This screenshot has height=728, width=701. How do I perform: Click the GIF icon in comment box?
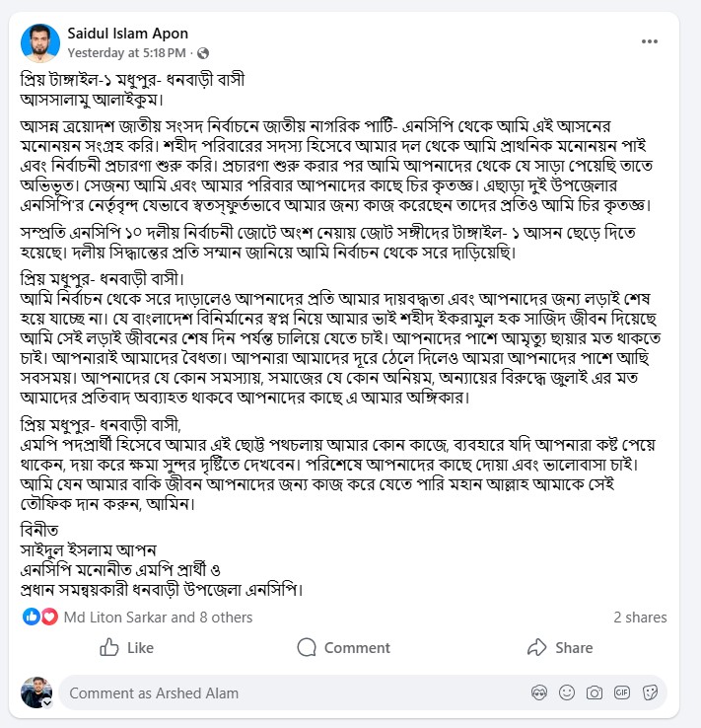[622, 693]
